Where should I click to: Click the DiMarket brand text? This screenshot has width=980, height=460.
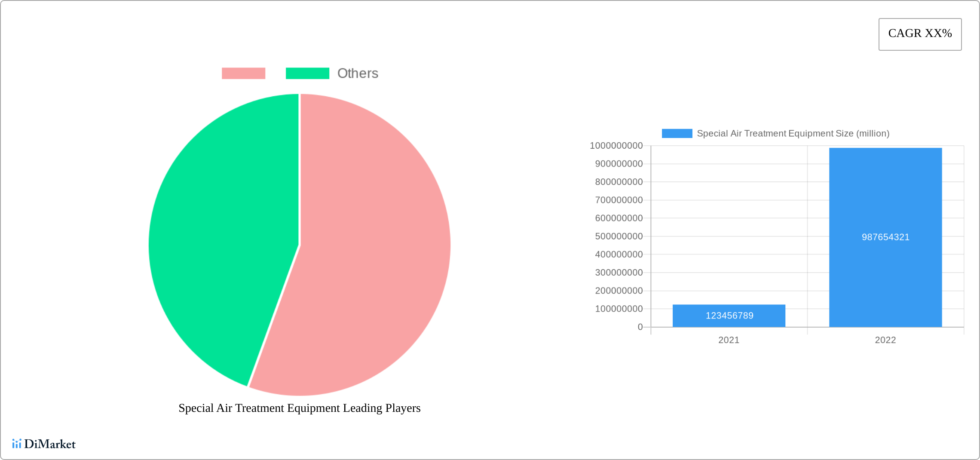[50, 444]
